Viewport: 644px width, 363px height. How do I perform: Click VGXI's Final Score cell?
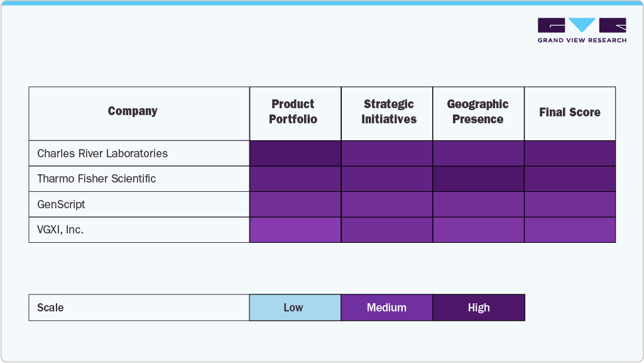point(570,230)
